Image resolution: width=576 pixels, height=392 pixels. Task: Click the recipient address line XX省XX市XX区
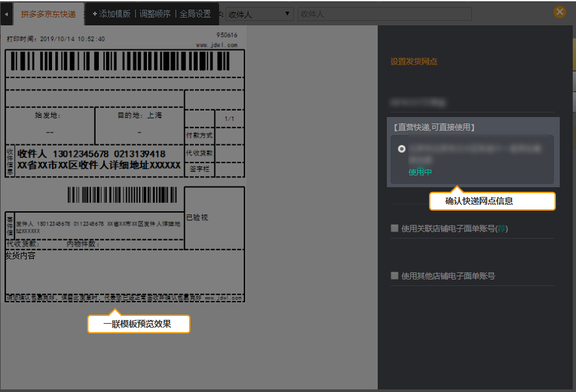tap(99, 165)
